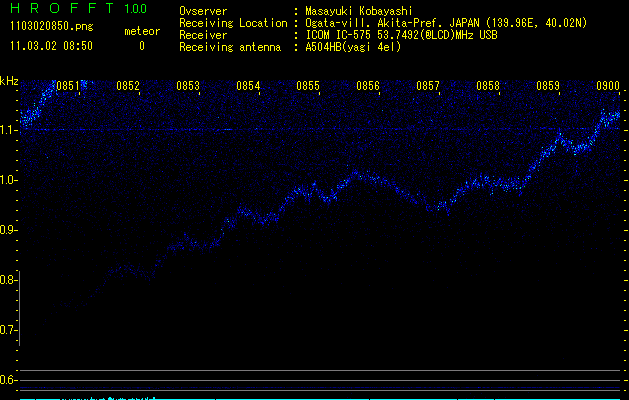Click the 0900 time marker
Image resolution: width=629 pixels, height=400 pixels.
coord(608,86)
